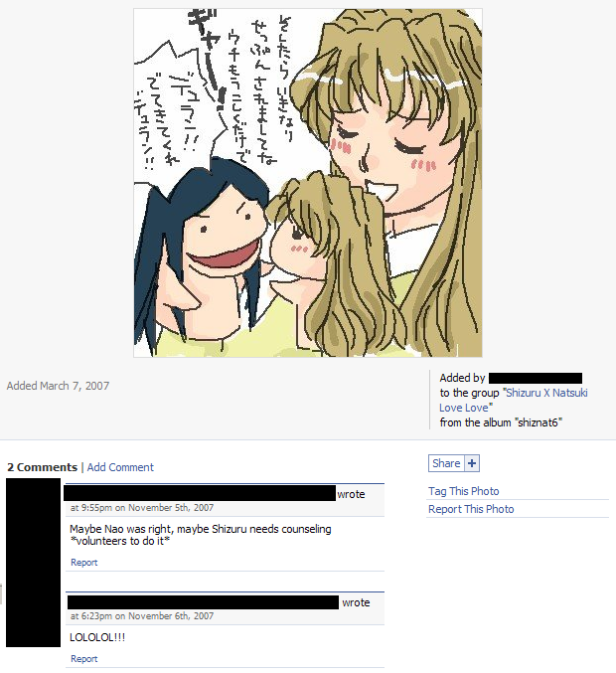
Task: Open the Shizuru X Natsuki group link
Action: 546,393
